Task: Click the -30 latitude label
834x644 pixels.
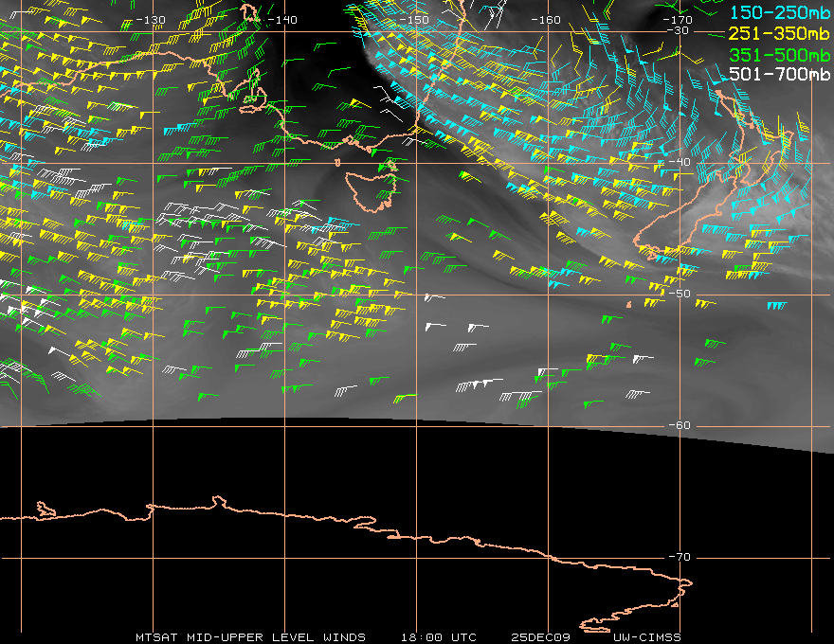Action: coord(678,30)
